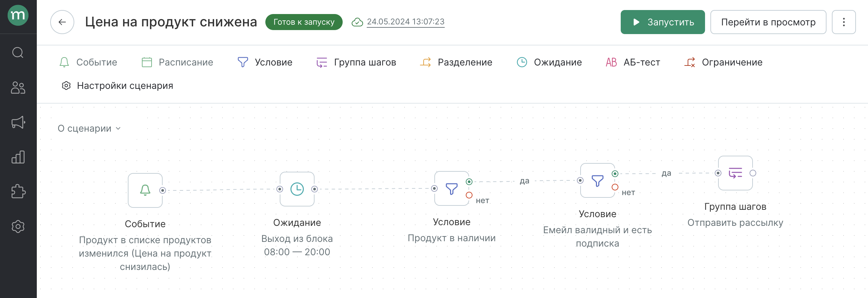Click the red 'нет' output of Емейл валидный
The image size is (868, 298).
(615, 187)
